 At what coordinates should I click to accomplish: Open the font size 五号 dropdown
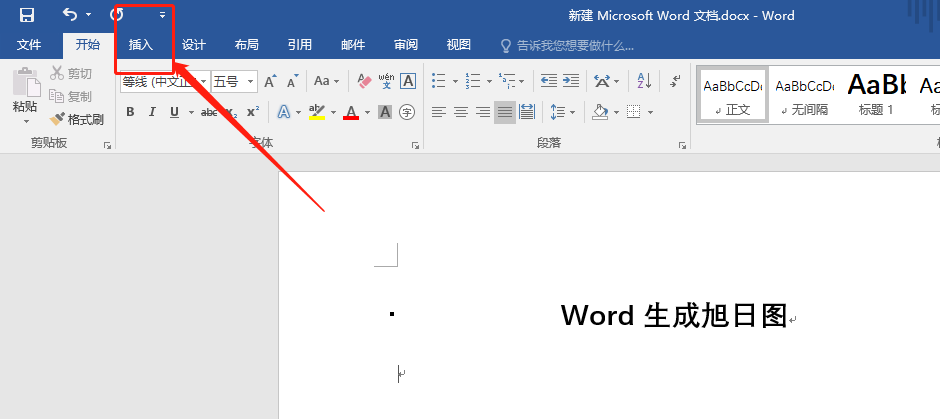pyautogui.click(x=251, y=82)
